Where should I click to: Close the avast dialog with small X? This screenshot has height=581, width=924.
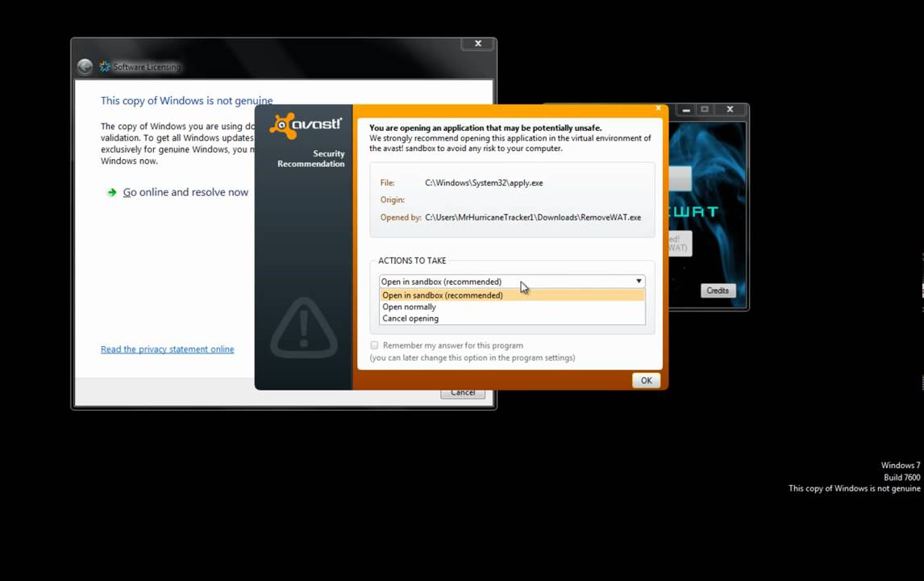(x=658, y=108)
